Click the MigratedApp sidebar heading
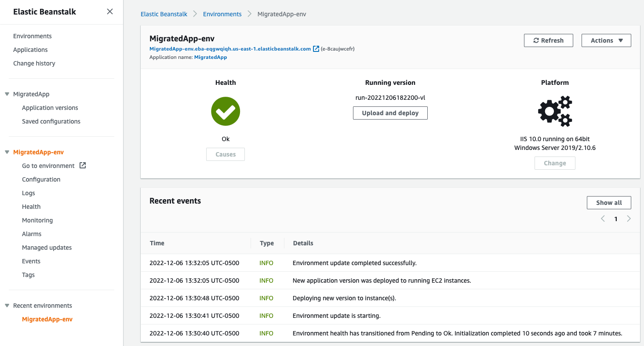Screen dimensions: 644x346 click(x=31, y=94)
